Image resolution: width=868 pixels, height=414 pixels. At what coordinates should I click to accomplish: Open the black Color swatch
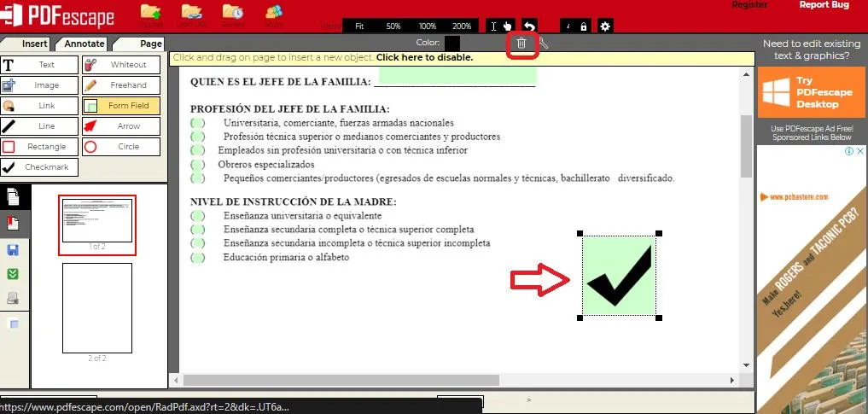[451, 44]
